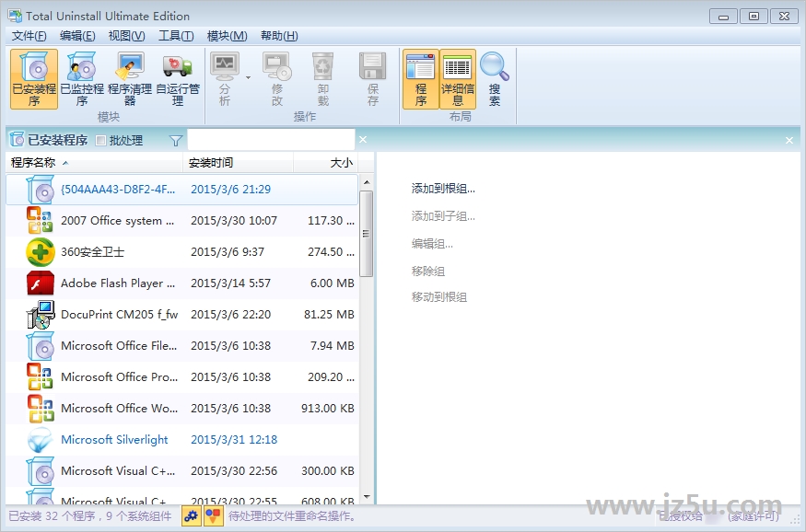
Task: Open the 视图(V) menu
Action: tap(126, 35)
